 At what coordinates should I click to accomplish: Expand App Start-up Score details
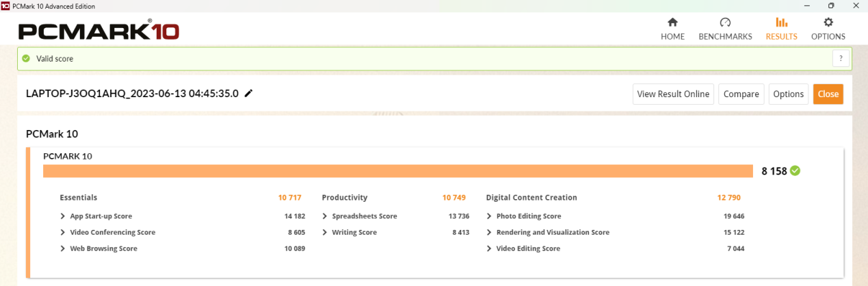63,216
